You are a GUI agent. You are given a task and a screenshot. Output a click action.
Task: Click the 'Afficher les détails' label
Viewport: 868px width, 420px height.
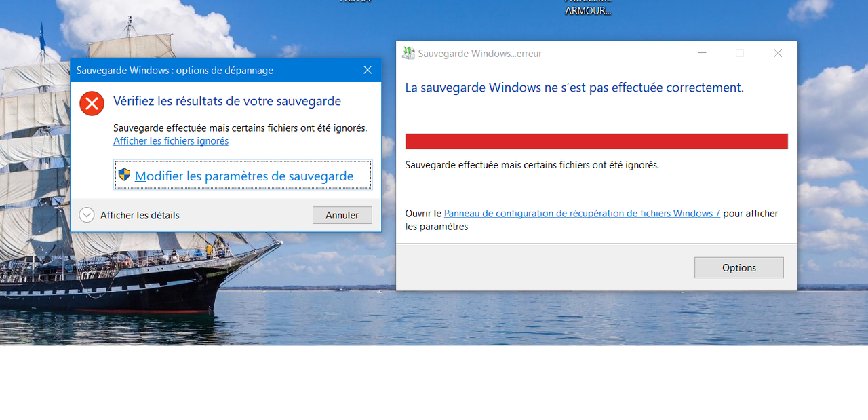(140, 215)
